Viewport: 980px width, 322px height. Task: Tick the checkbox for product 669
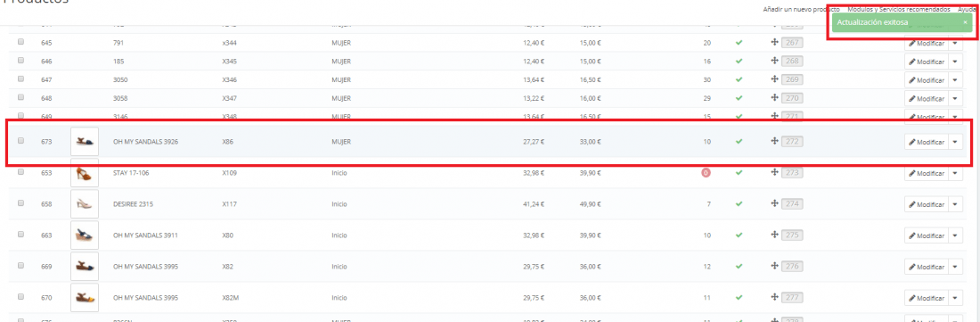[20, 265]
